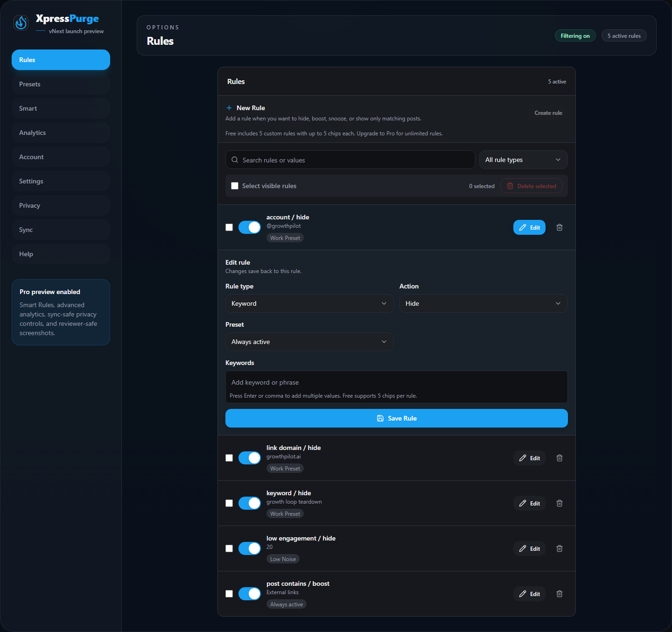Image resolution: width=672 pixels, height=632 pixels.
Task: Delete the account / hide rule via trash icon
Action: 560,227
